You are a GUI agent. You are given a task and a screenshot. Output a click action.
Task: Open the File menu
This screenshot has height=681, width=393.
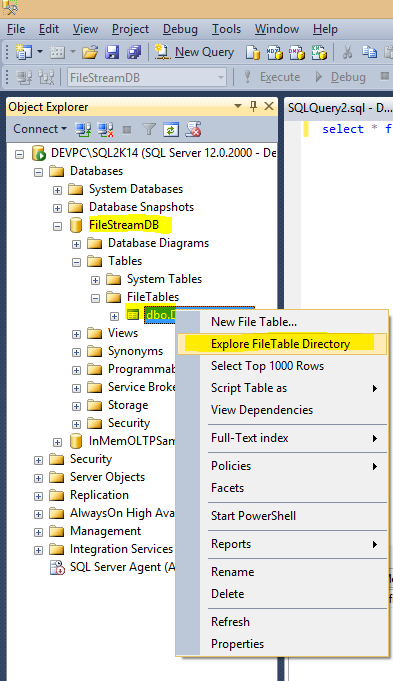click(x=16, y=30)
